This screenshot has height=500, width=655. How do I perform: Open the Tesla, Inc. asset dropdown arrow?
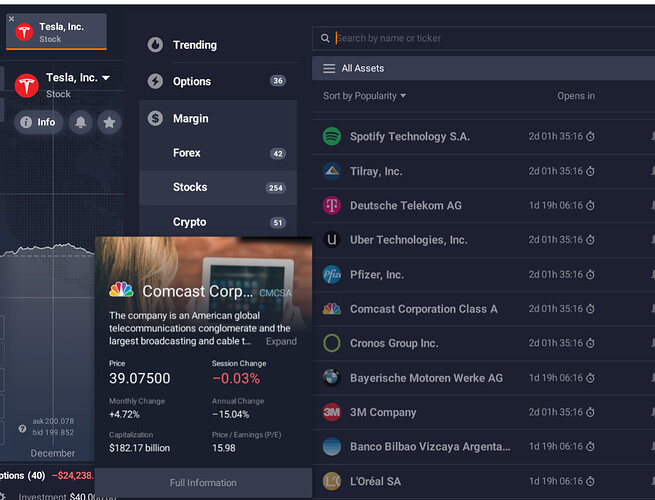point(106,78)
